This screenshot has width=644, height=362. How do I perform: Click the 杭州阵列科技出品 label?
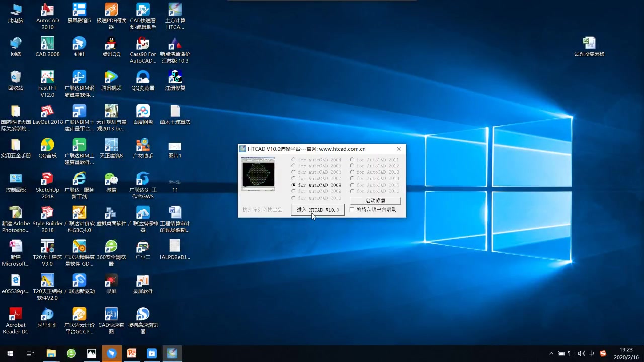262,210
